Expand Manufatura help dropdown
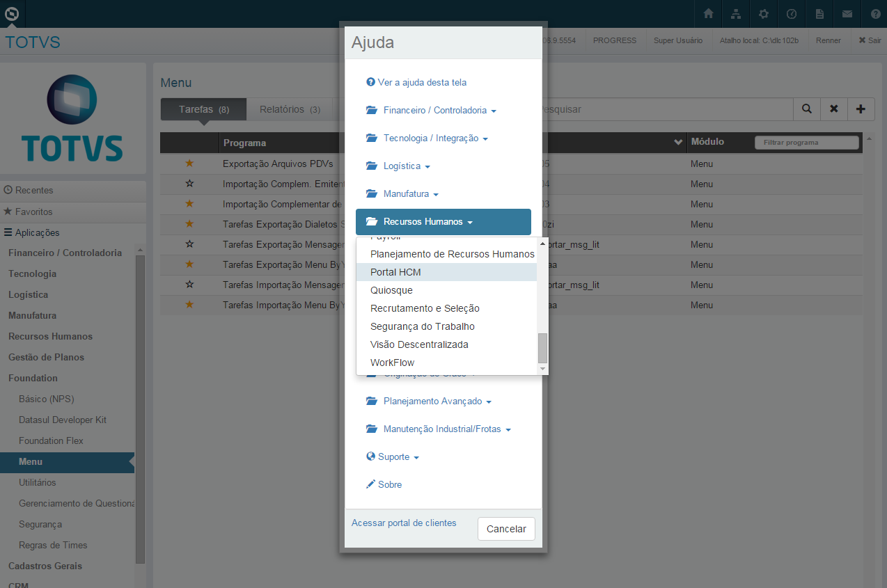This screenshot has height=588, width=887. point(402,193)
